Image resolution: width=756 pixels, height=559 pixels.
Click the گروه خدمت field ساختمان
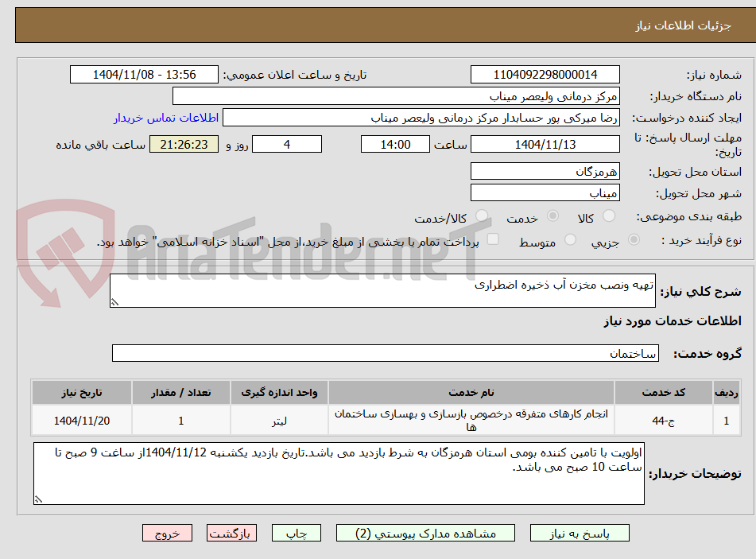[x=386, y=353]
